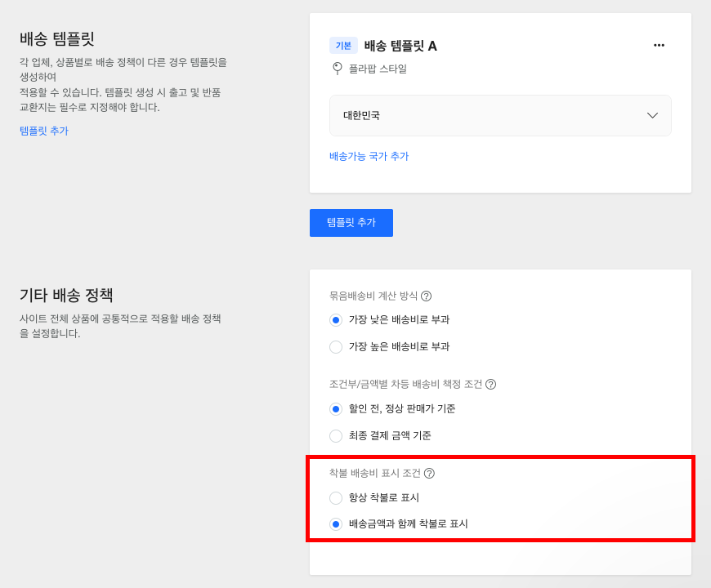The width and height of the screenshot is (711, 588).
Task: Click the 배송가능 국가 추가 link
Action: (369, 156)
